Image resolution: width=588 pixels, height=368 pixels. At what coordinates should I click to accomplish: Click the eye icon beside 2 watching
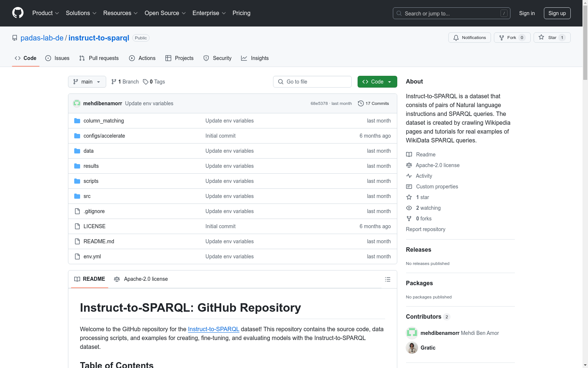click(409, 208)
